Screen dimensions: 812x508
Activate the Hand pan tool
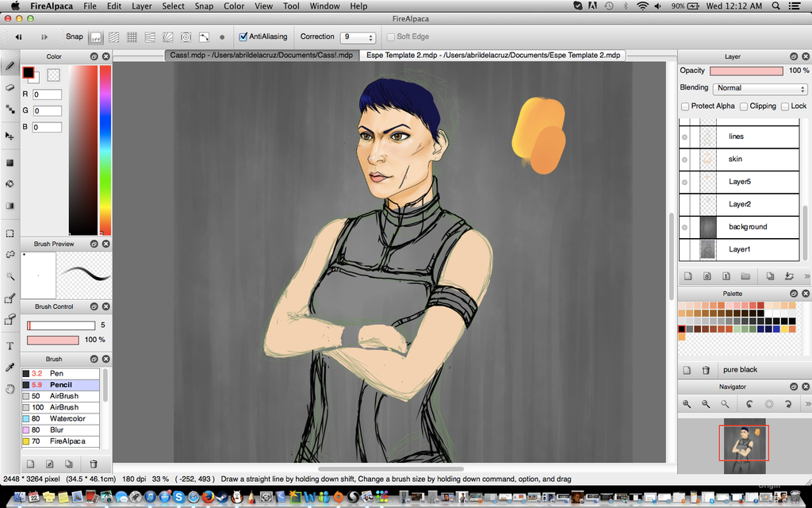coord(10,389)
